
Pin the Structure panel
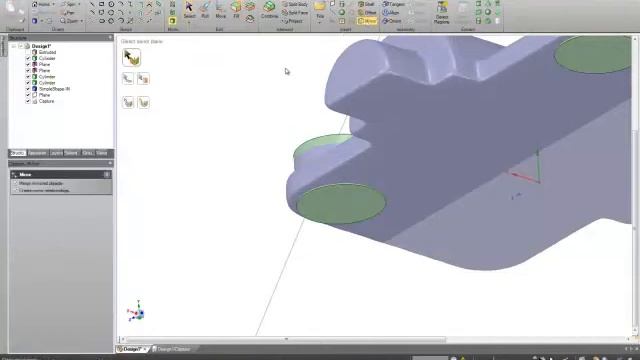point(110,38)
